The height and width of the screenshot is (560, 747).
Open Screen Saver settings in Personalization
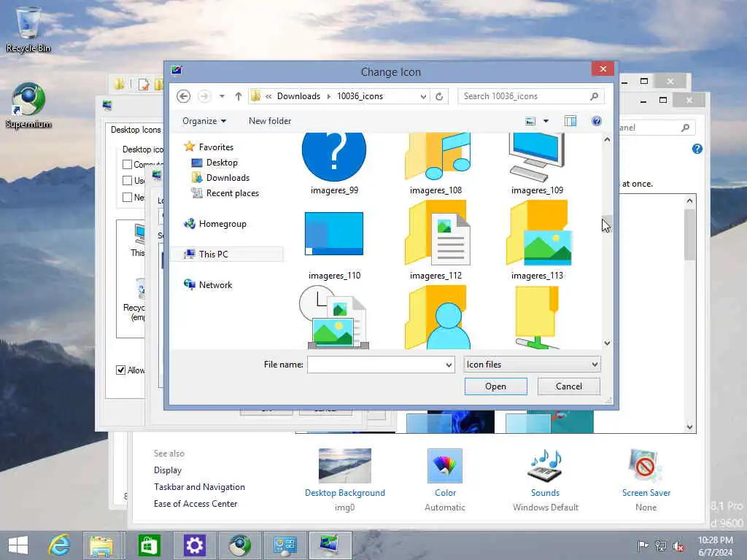click(x=646, y=480)
